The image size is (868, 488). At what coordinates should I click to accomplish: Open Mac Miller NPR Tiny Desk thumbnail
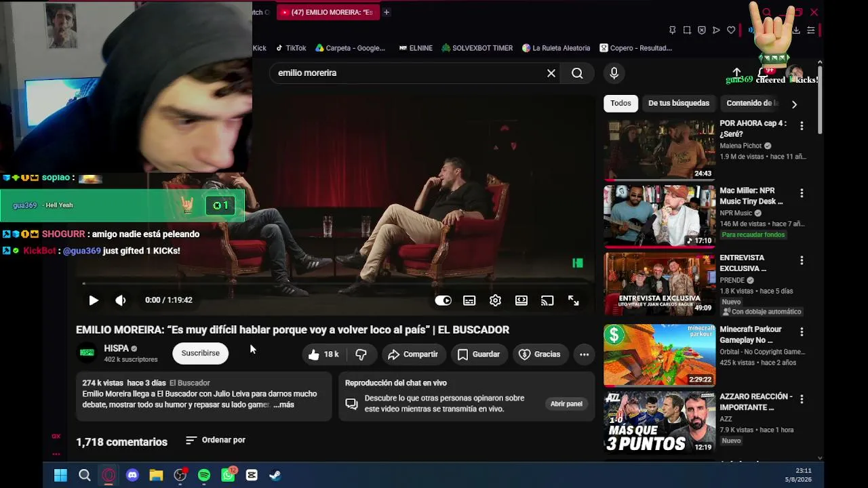pyautogui.click(x=659, y=216)
